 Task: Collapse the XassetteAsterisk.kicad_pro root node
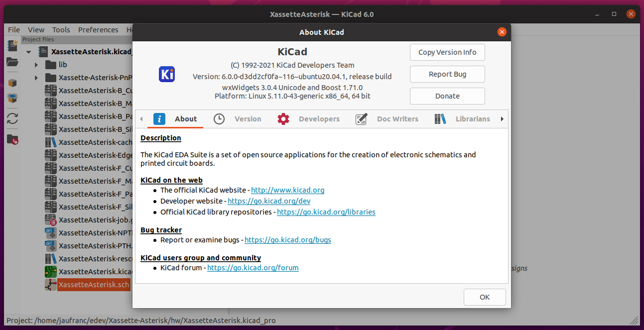pos(29,52)
